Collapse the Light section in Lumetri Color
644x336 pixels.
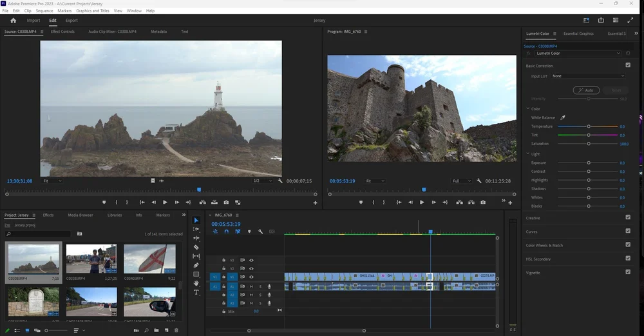527,154
